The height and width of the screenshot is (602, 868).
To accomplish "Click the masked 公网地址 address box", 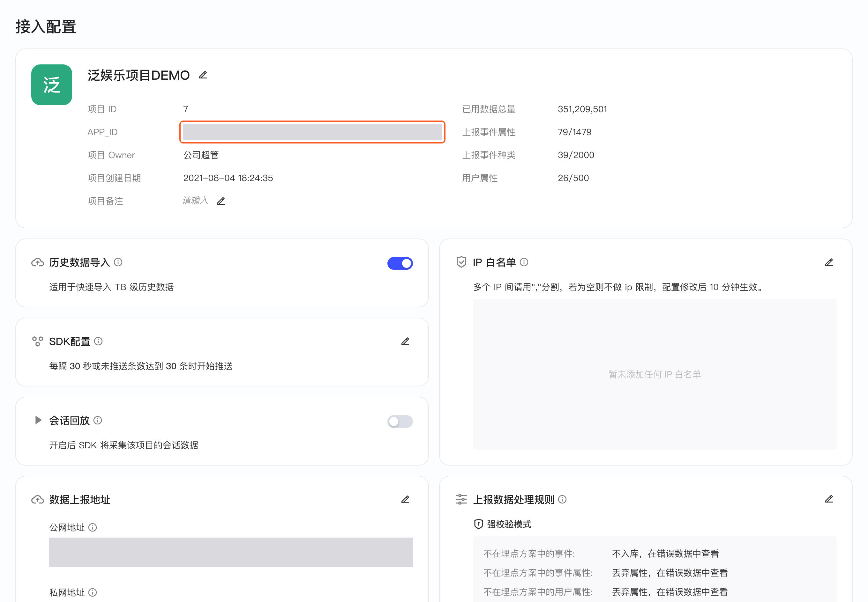I will coord(231,552).
